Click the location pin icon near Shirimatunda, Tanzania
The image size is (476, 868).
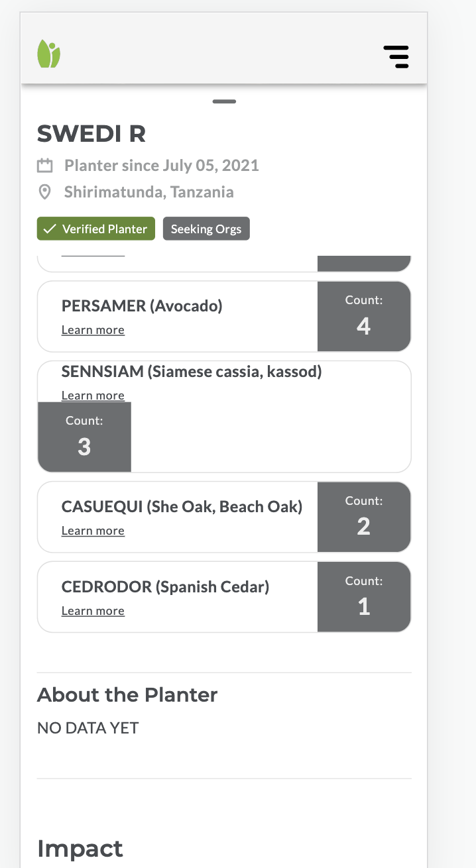[44, 192]
